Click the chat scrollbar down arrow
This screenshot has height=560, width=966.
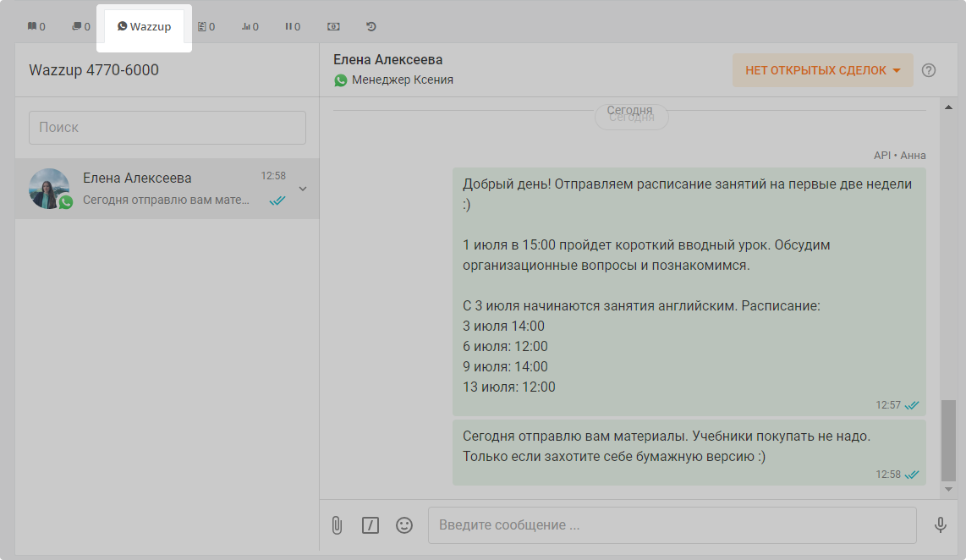[x=948, y=489]
